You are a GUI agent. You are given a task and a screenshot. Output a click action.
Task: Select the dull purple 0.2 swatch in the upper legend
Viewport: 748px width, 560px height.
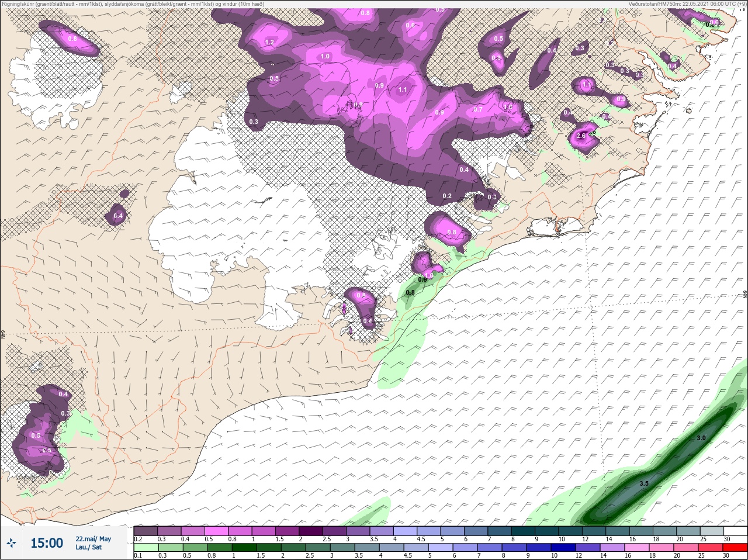[x=146, y=531]
